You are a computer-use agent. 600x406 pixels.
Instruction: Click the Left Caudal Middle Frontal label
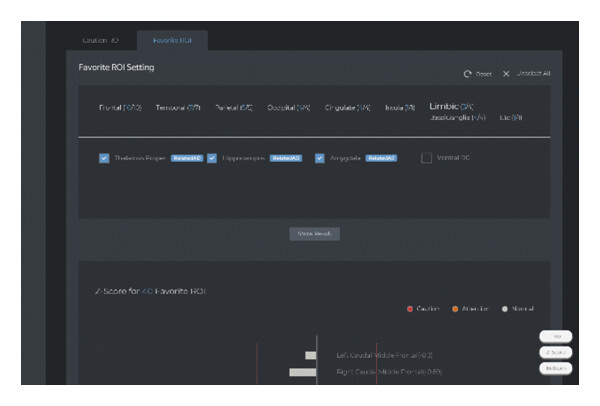(385, 355)
